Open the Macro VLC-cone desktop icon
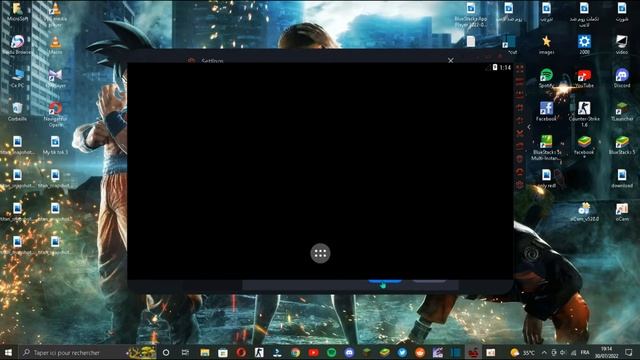Image resolution: width=640 pixels, height=360 pixels. coord(55,44)
